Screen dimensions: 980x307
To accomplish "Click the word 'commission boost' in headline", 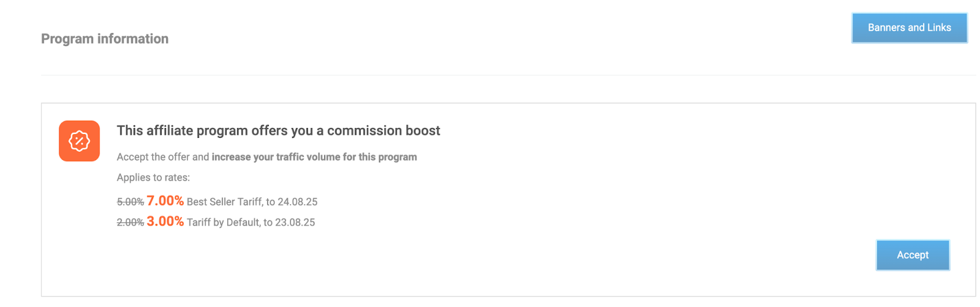I will [383, 131].
